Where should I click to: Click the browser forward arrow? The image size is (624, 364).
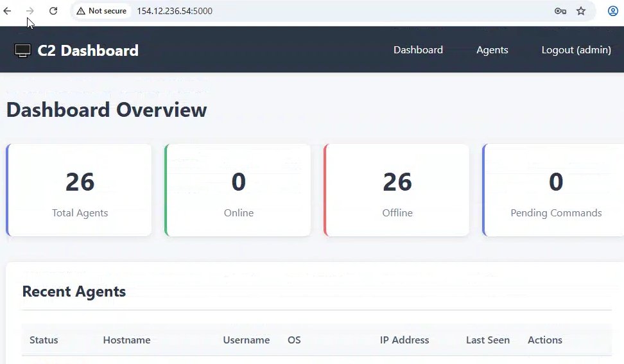(x=30, y=11)
